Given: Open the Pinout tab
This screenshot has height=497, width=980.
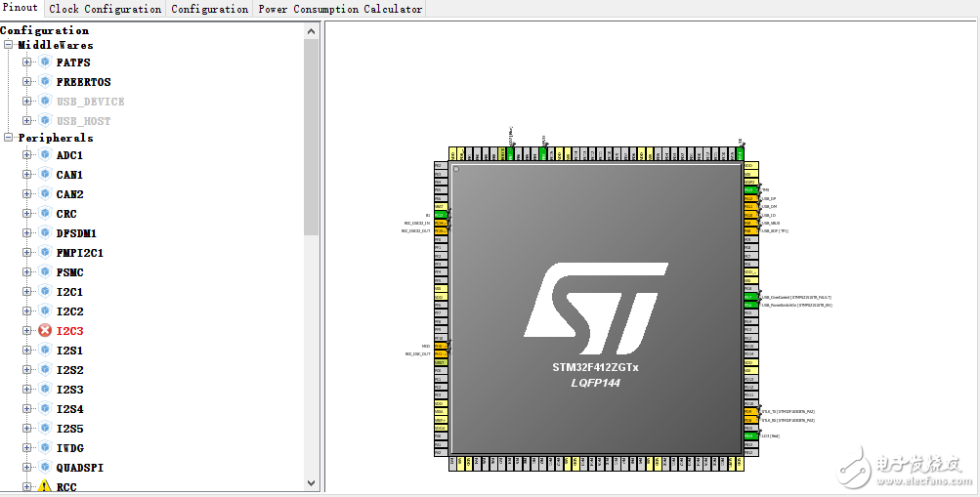Looking at the screenshot, I should pos(21,8).
